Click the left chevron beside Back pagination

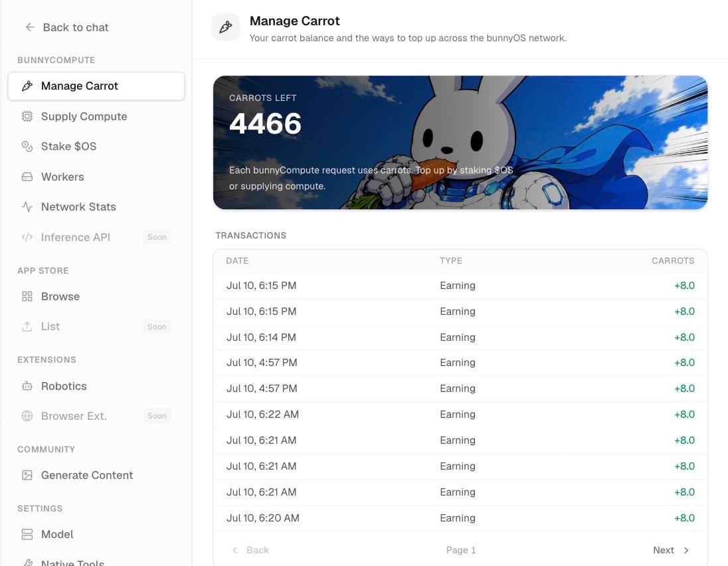235,550
